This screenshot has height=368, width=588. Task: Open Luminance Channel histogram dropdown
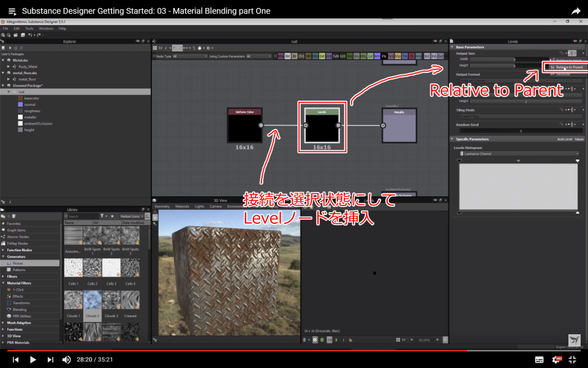pyautogui.click(x=519, y=154)
